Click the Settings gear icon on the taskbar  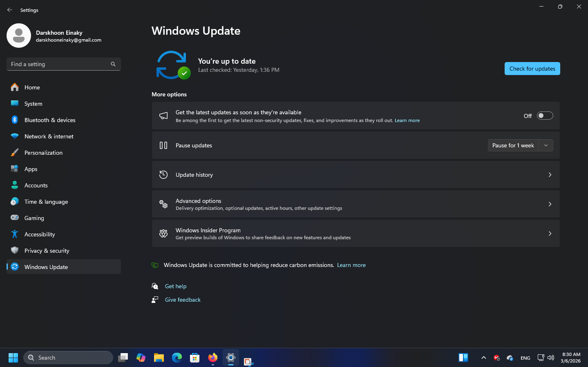(231, 358)
